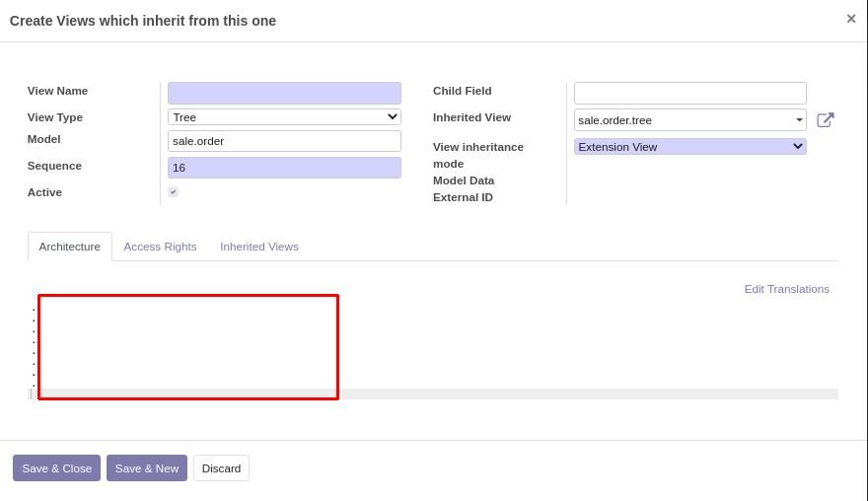The image size is (868, 501).
Task: Switch to the Inherited Views tab
Action: 259,247
